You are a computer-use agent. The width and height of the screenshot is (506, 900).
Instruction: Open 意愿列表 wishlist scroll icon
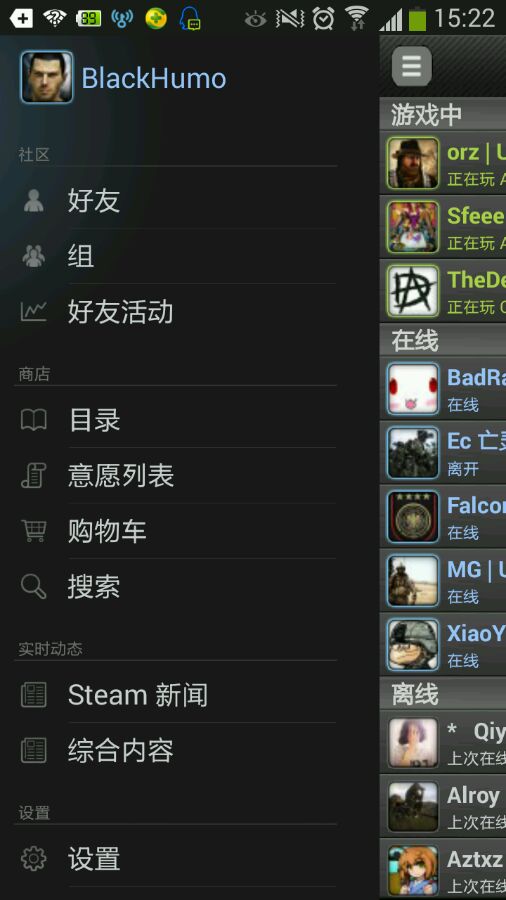34,475
